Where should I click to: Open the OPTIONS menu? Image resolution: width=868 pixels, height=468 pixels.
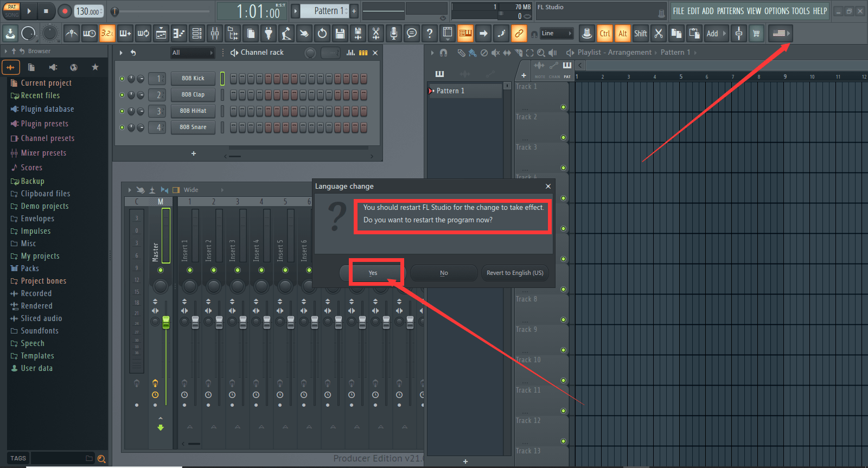[777, 11]
